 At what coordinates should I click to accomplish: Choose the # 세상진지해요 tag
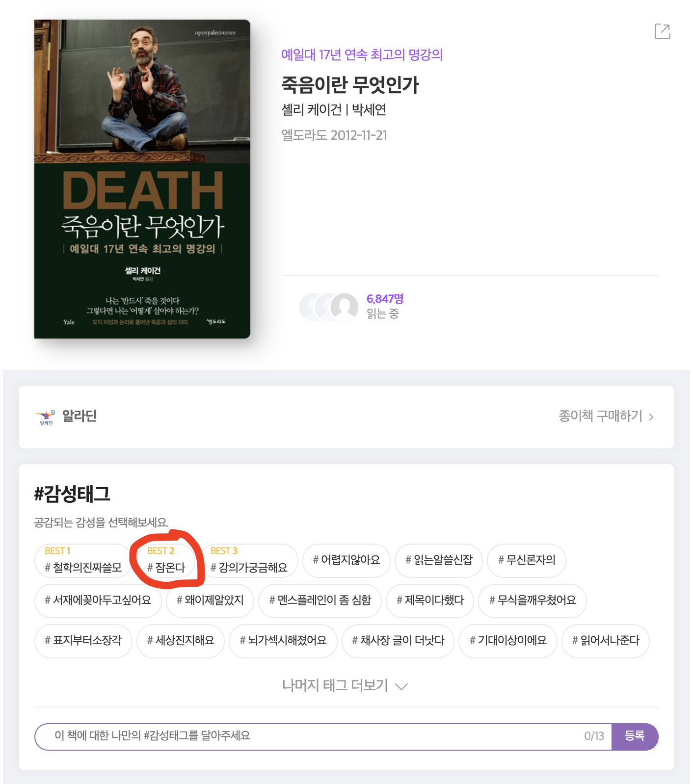[x=181, y=641]
